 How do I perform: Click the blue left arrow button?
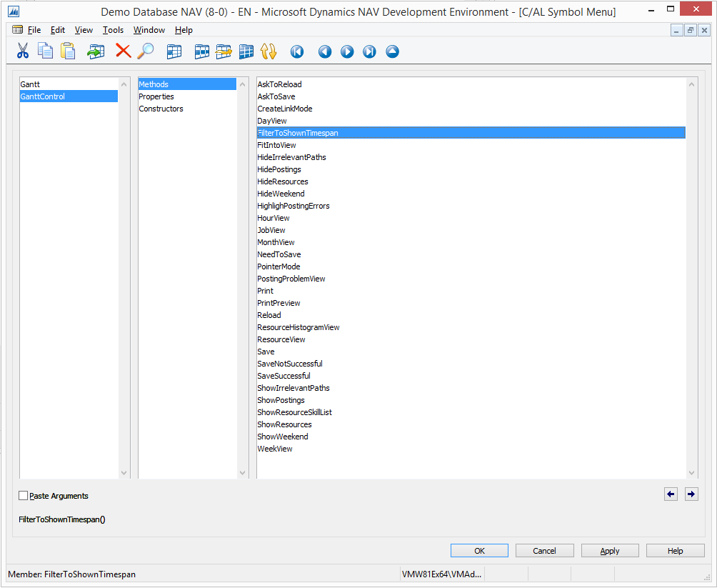671,494
